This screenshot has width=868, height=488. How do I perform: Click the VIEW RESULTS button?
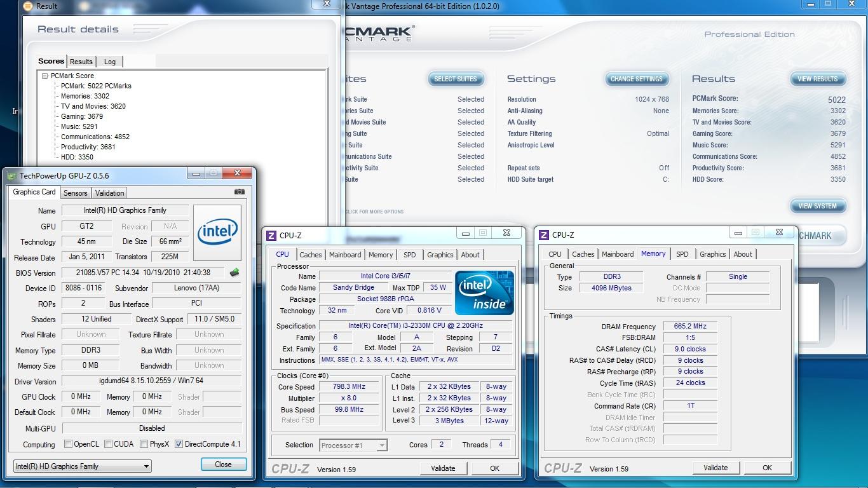point(818,79)
